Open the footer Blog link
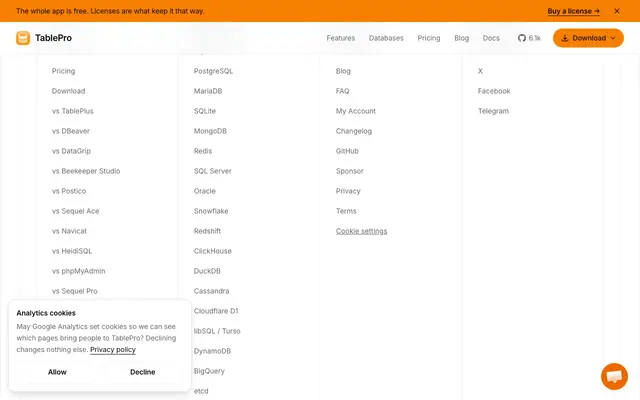The width and height of the screenshot is (640, 400). tap(343, 71)
